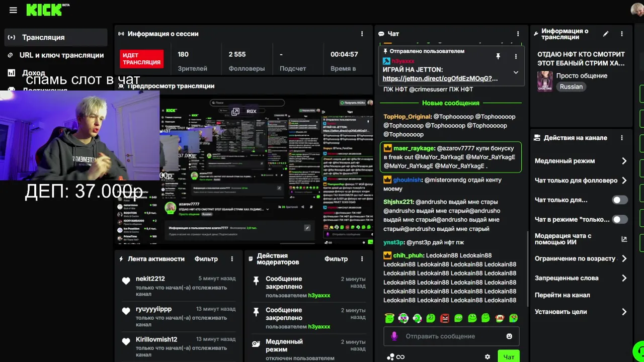Click username TopHop_Original in chat
The height and width of the screenshot is (362, 644).
[x=407, y=117]
